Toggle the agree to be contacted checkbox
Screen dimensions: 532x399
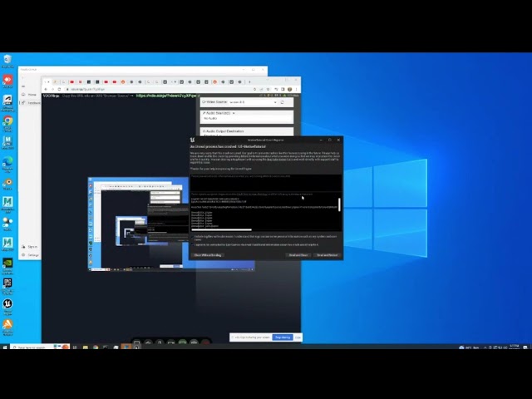tap(193, 244)
